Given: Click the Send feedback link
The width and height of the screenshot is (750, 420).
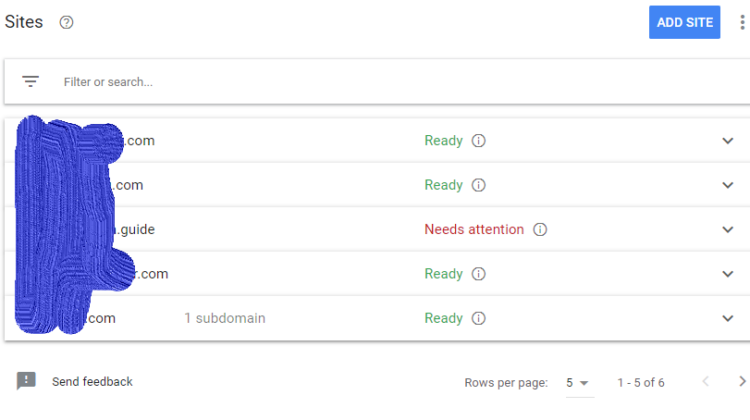Looking at the screenshot, I should (x=92, y=382).
